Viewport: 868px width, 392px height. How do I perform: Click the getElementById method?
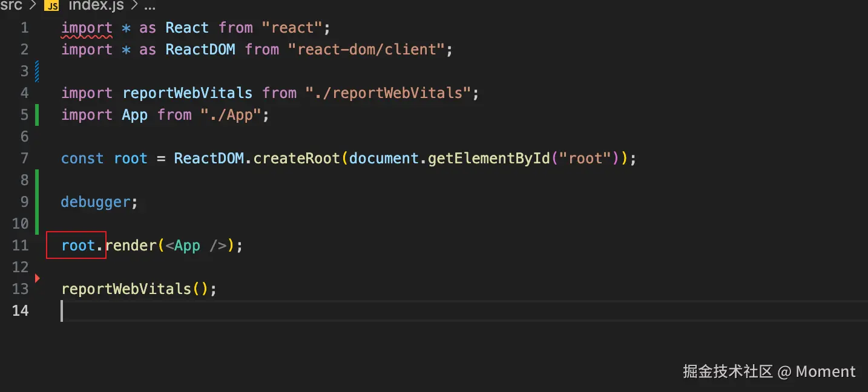[x=489, y=158]
